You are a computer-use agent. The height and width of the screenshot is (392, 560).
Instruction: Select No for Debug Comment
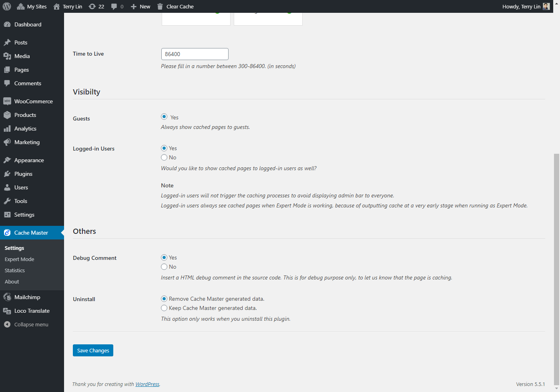[x=164, y=267]
